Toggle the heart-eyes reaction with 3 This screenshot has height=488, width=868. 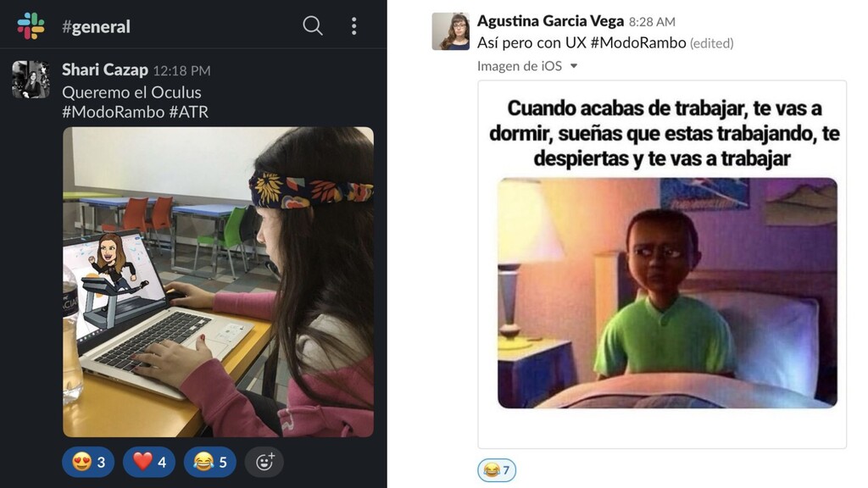tap(88, 462)
